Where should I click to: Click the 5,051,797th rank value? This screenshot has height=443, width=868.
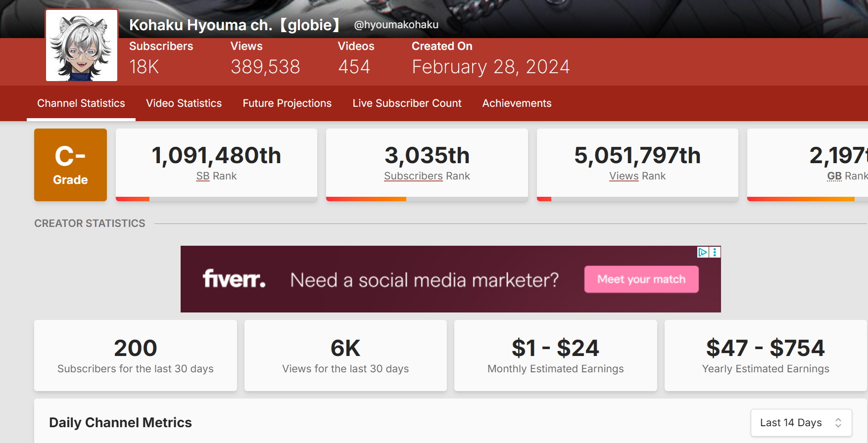pos(637,156)
